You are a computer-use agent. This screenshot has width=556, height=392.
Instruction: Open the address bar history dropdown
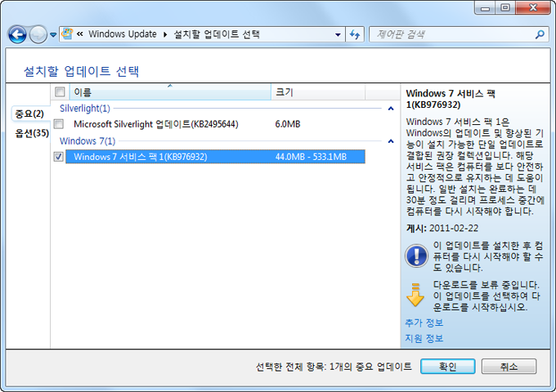point(338,34)
